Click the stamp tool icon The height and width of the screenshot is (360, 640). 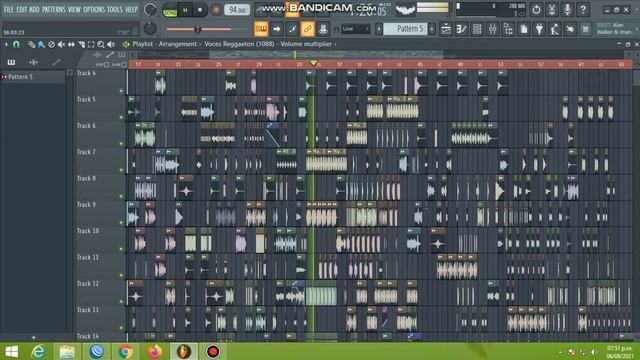323,29
